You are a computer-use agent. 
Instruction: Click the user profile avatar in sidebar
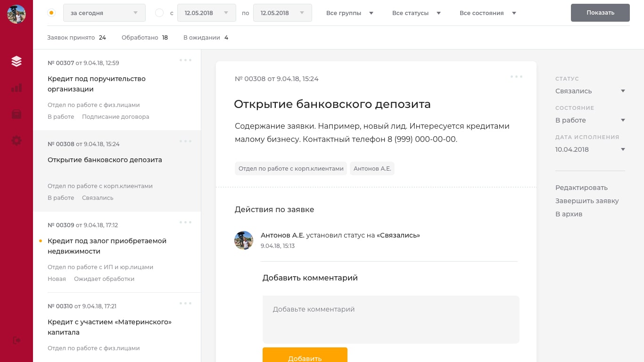[x=17, y=15]
